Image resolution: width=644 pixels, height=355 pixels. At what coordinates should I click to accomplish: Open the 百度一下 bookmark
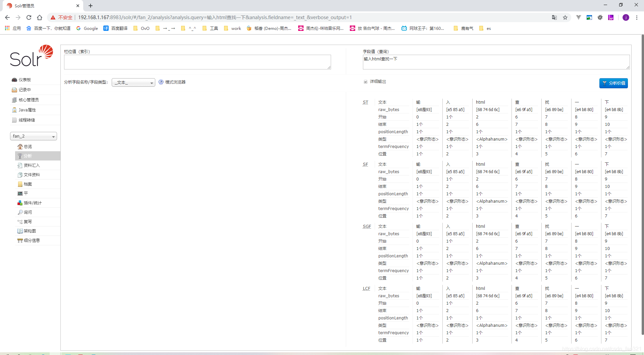(x=48, y=29)
